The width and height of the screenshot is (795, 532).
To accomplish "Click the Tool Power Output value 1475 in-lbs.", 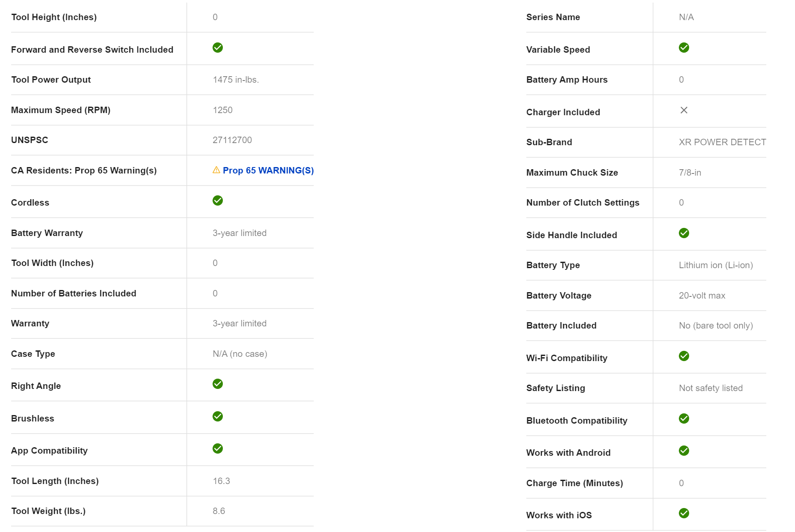I will pos(236,80).
